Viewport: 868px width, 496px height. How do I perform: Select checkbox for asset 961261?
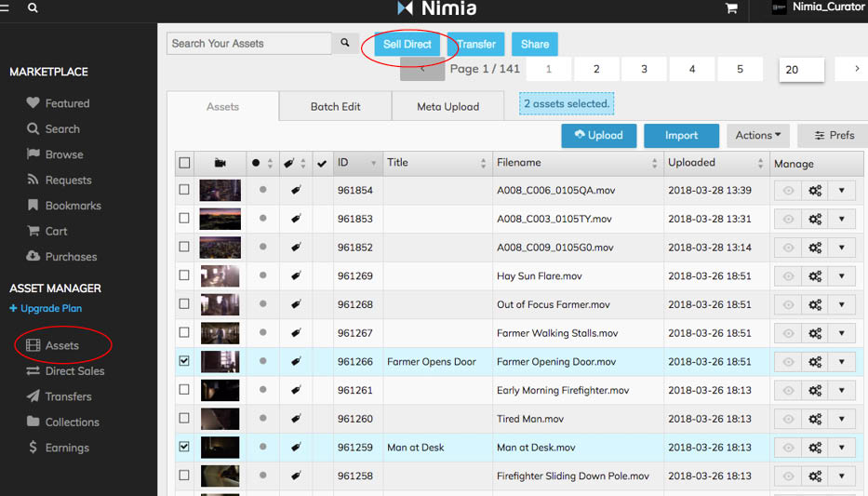click(x=184, y=389)
